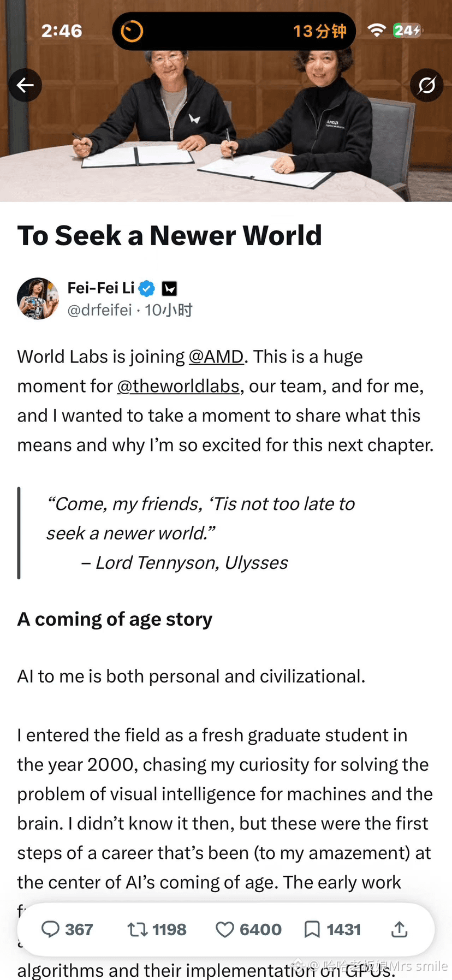452x980 pixels.
Task: Open the signing ceremony header photo
Action: pos(226,101)
